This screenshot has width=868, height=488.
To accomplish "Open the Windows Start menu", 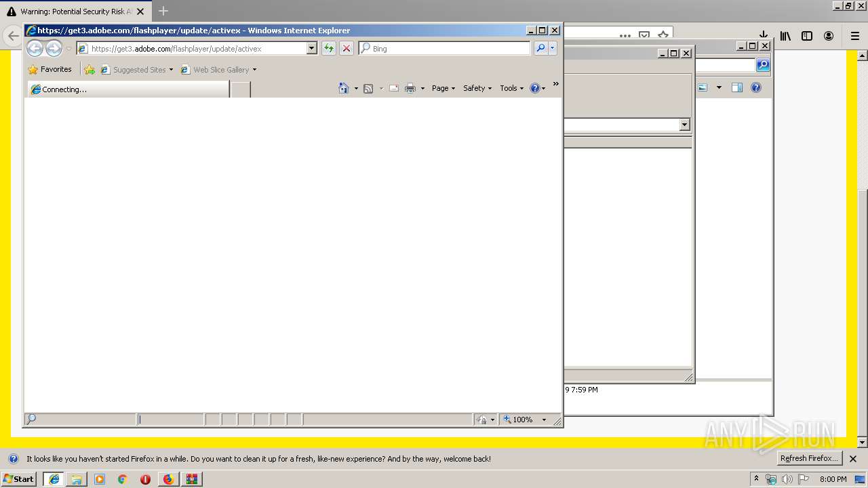I will 19,479.
